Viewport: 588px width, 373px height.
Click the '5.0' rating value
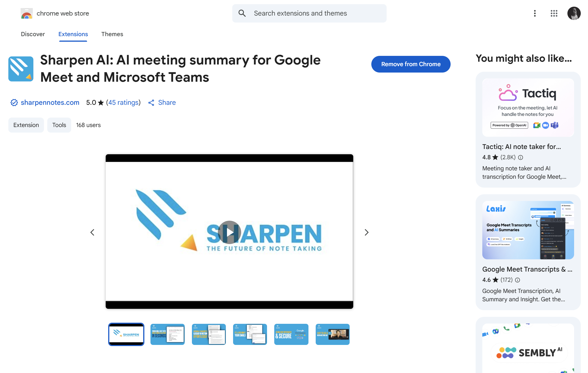point(91,103)
